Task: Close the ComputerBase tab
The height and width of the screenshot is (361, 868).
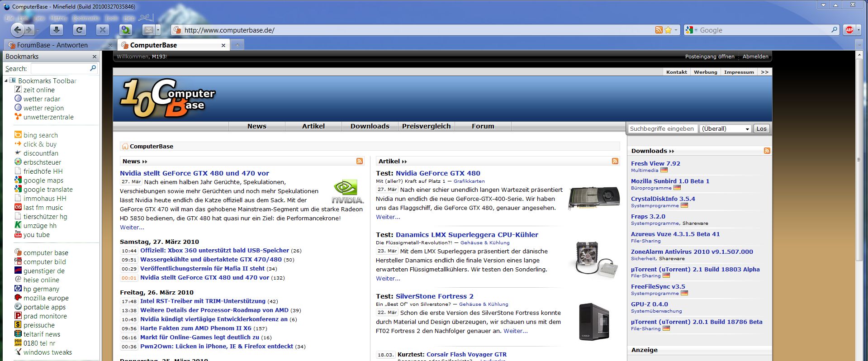Action: pyautogui.click(x=223, y=45)
